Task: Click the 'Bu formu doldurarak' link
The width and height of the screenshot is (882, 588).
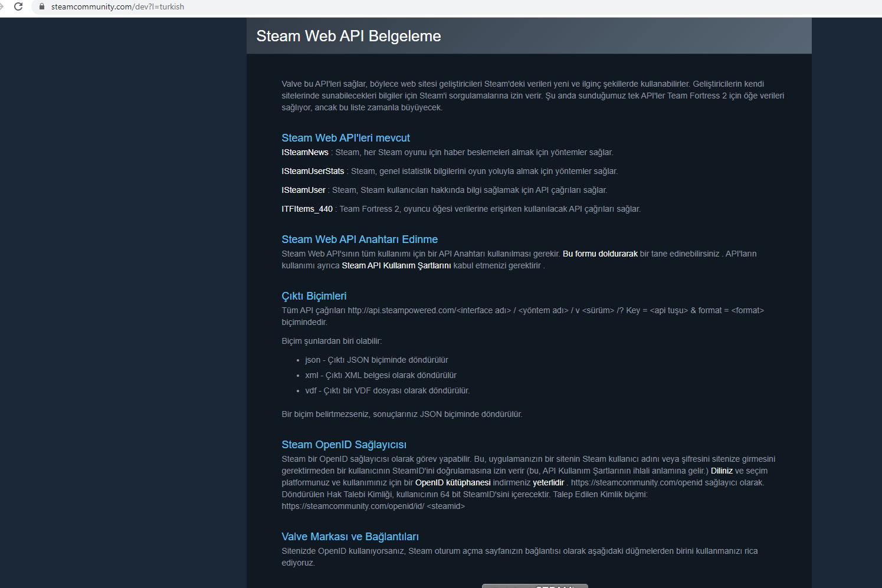Action: point(600,254)
